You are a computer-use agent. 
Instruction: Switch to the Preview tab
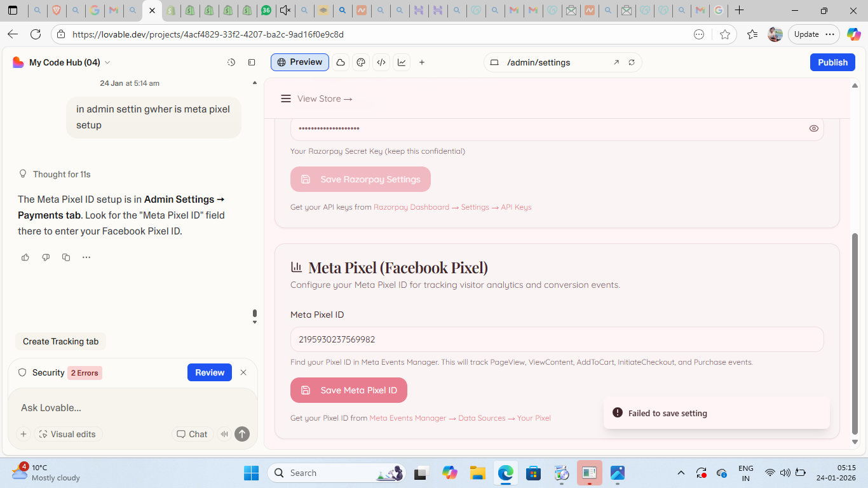[300, 62]
